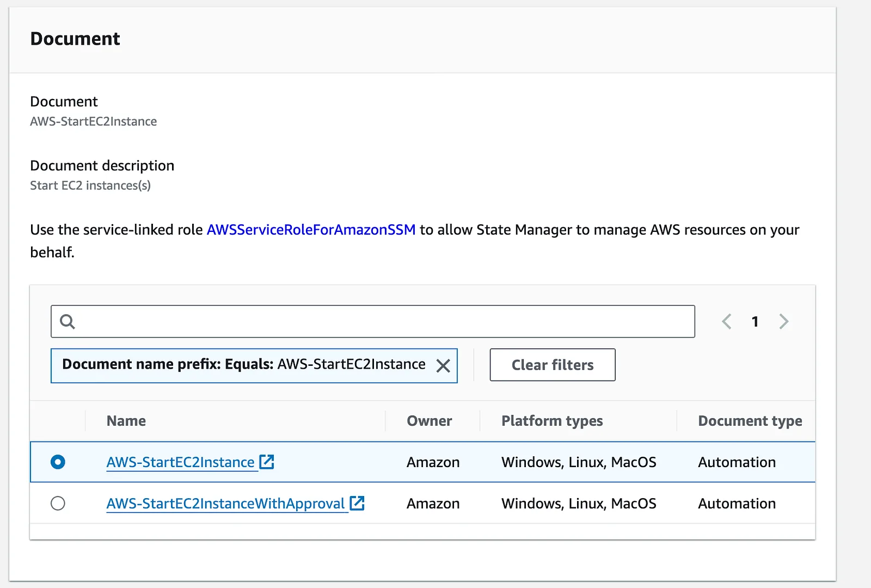This screenshot has height=588, width=871.
Task: Click the Document name prefix filter token text
Action: click(244, 364)
